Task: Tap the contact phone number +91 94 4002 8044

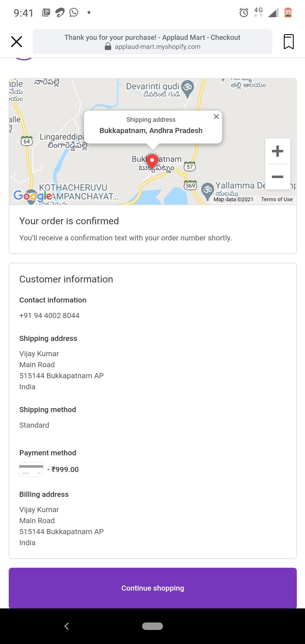Action: [x=49, y=316]
